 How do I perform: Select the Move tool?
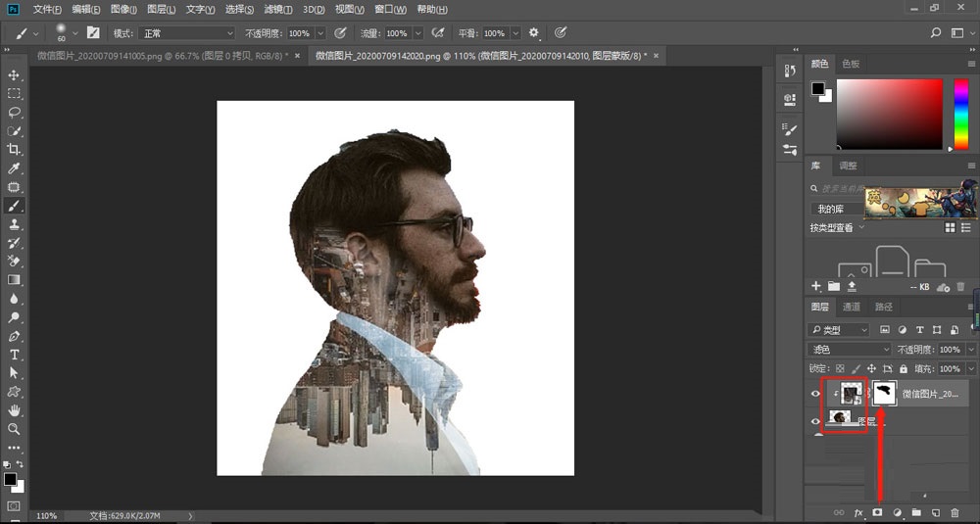click(x=14, y=75)
